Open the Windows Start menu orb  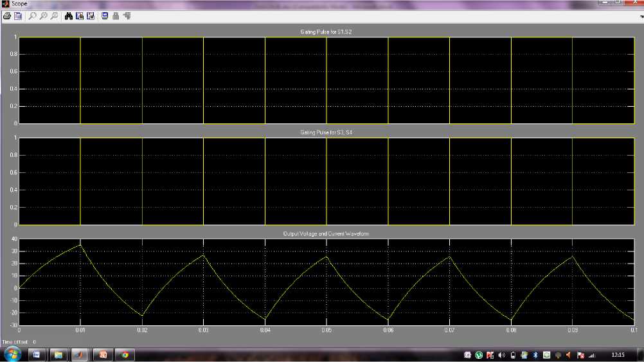[x=13, y=354]
